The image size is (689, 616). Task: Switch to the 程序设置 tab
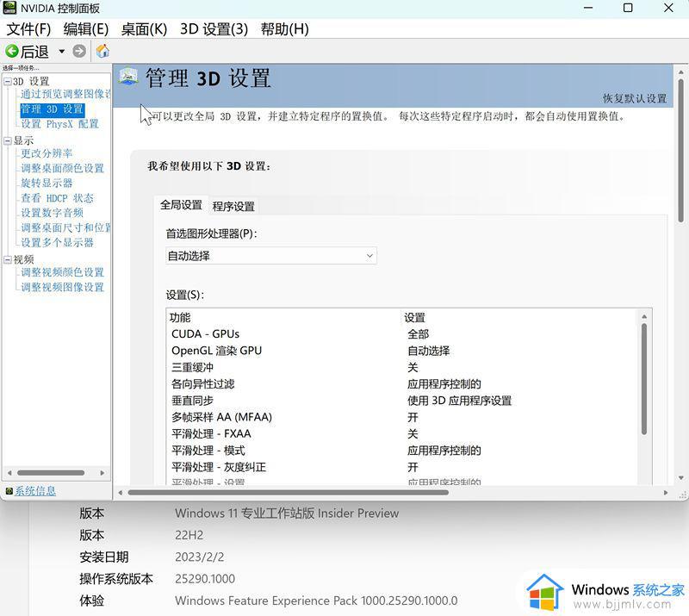(x=233, y=206)
